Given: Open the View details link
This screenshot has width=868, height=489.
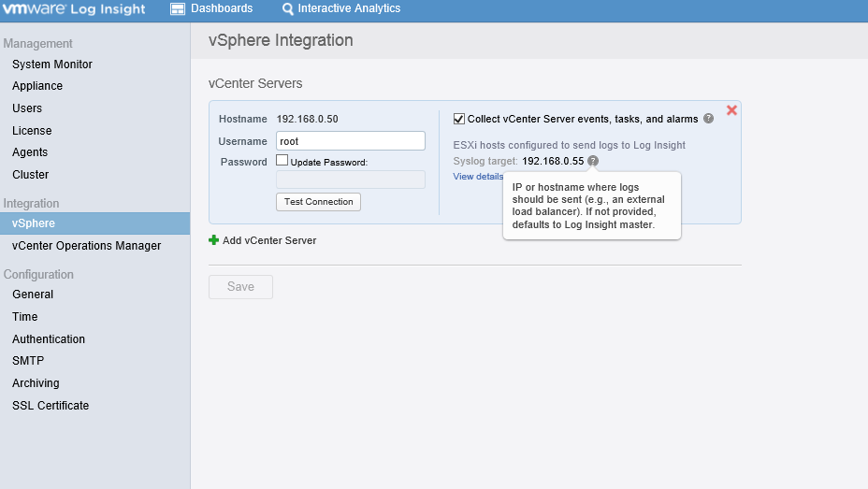Looking at the screenshot, I should tap(478, 177).
